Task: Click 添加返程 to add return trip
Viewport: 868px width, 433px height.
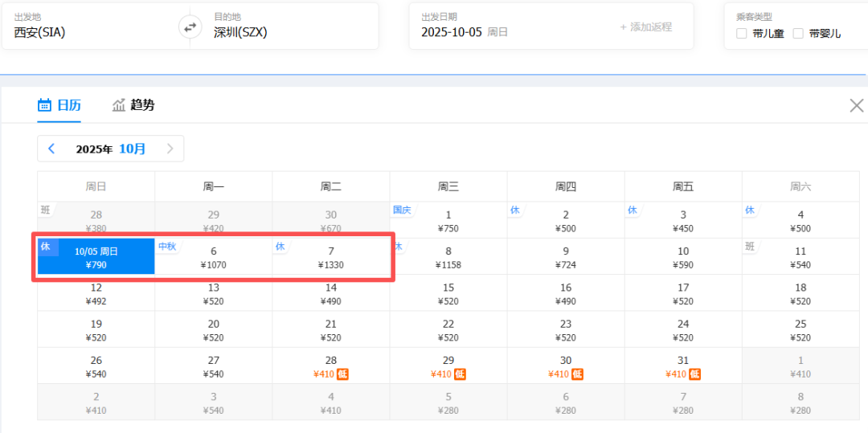Action: coord(645,27)
